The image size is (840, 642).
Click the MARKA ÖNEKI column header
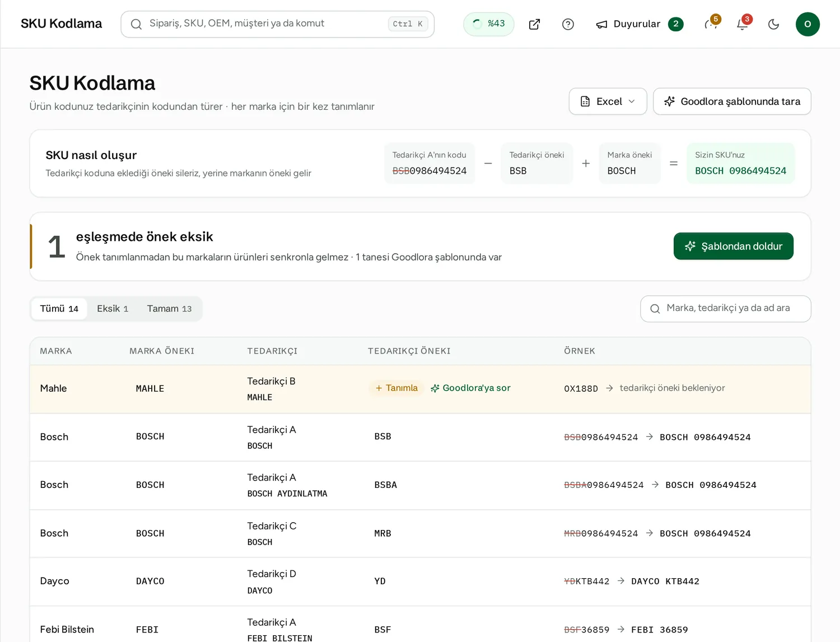point(162,351)
